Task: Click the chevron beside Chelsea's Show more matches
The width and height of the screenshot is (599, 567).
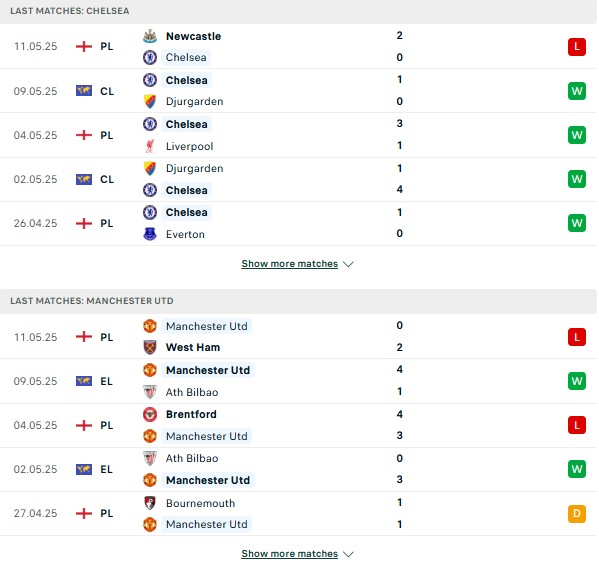Action: tap(348, 264)
